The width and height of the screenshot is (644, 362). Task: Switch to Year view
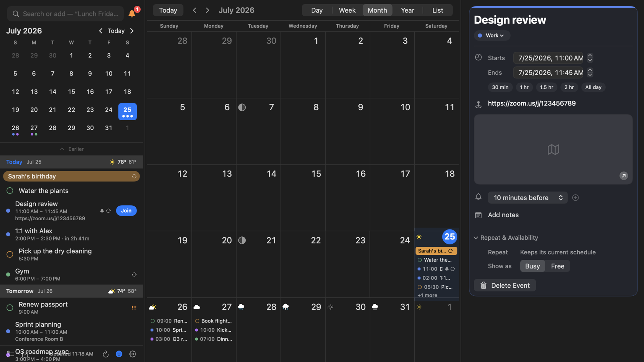tap(407, 10)
